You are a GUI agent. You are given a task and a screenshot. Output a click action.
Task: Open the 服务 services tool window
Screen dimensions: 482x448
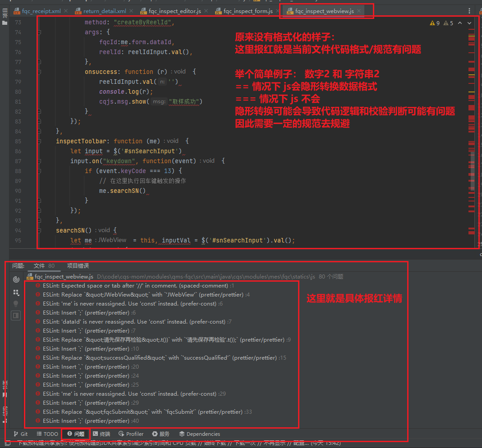161,434
